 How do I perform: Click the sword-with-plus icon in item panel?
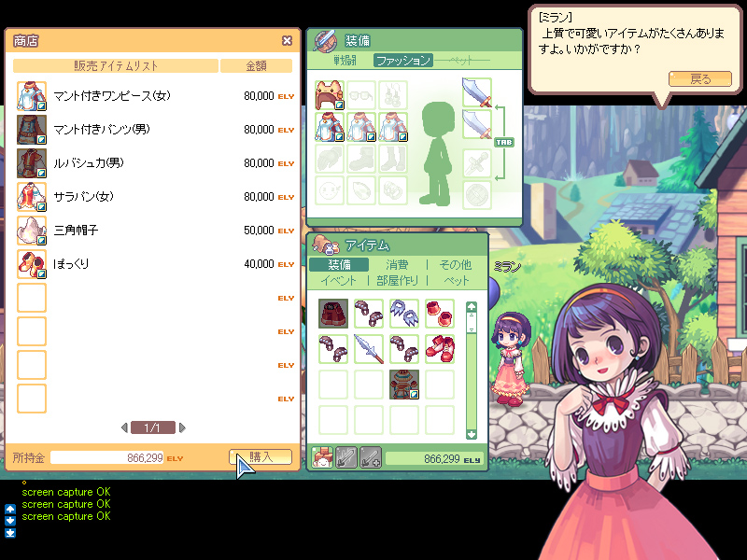pyautogui.click(x=370, y=458)
